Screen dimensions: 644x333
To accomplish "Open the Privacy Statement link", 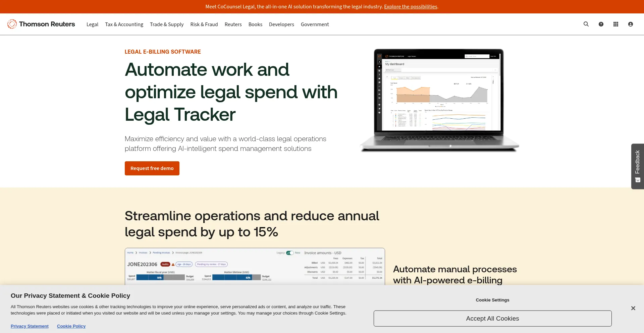I will (30, 326).
